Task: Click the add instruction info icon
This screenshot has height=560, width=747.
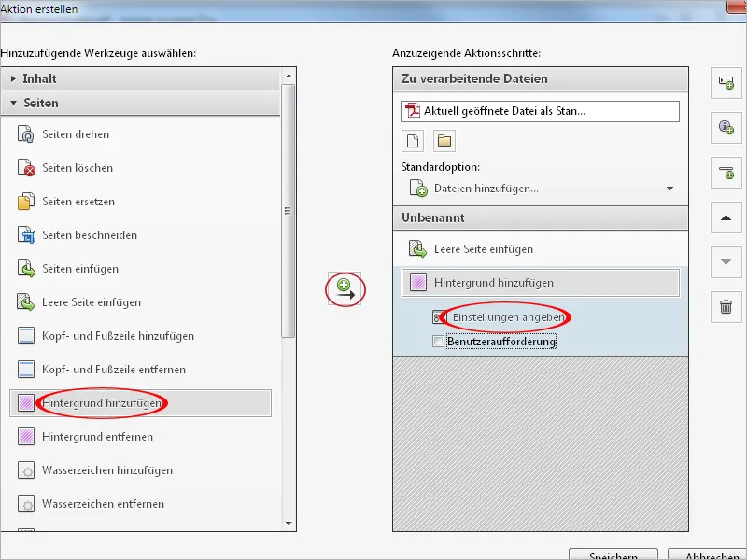Action: pyautogui.click(x=726, y=127)
